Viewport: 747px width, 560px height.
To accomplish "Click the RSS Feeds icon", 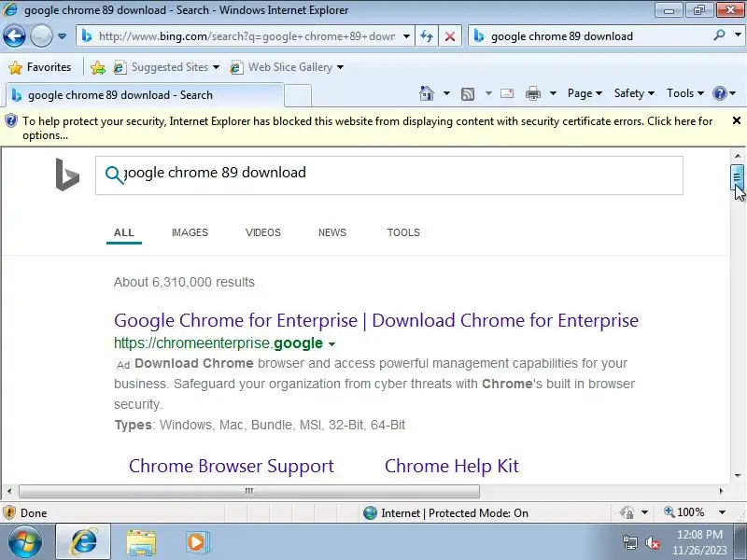I will [x=468, y=94].
